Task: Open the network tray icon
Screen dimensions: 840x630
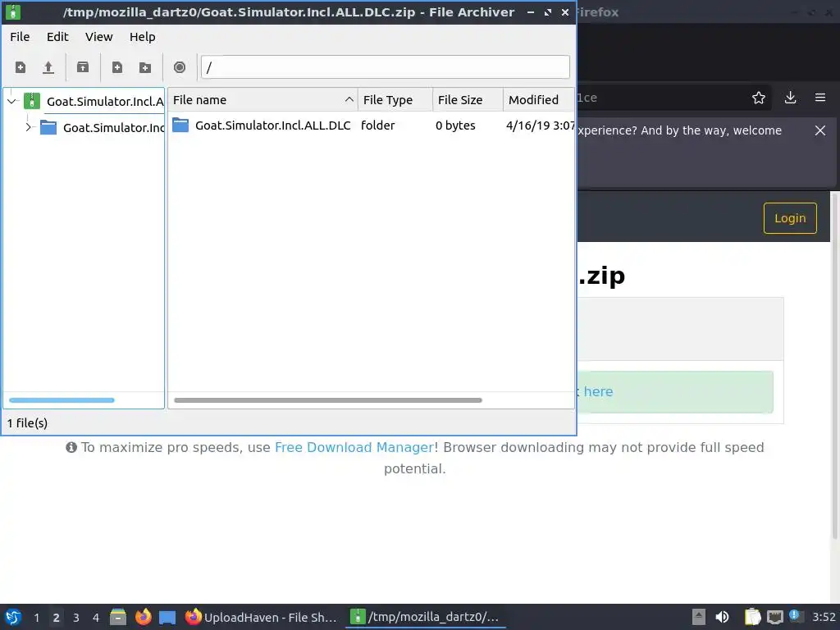Action: (x=774, y=617)
